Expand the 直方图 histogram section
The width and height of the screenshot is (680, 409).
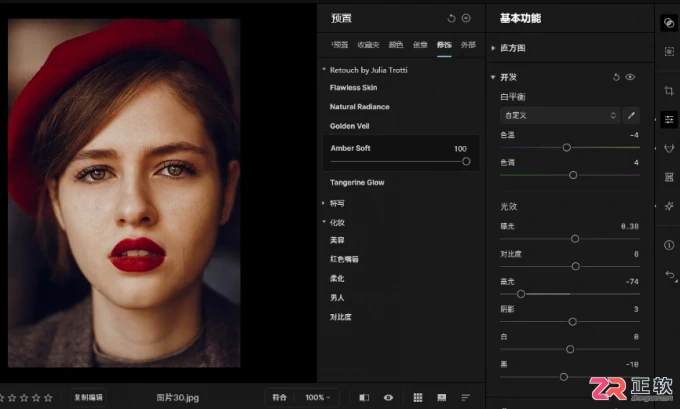(493, 48)
